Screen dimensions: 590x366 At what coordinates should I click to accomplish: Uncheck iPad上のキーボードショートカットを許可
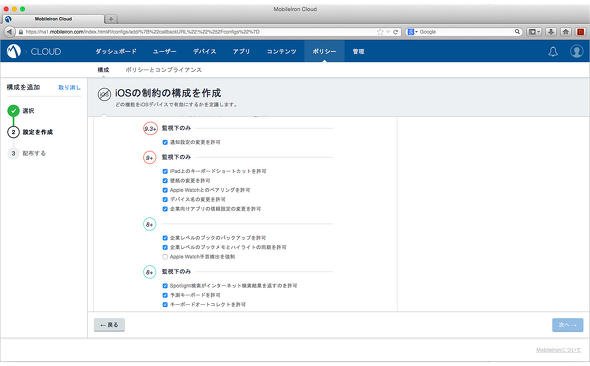tap(165, 171)
